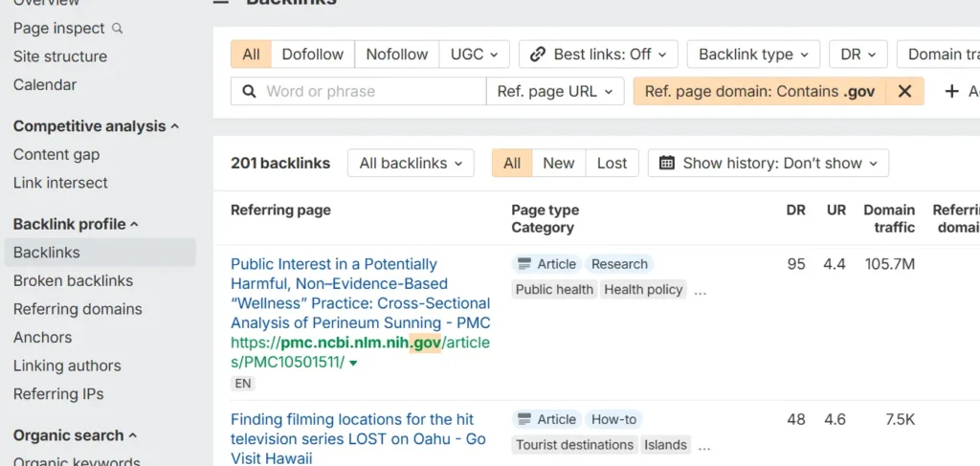The width and height of the screenshot is (980, 466).
Task: Select the All status tab
Action: 512,163
